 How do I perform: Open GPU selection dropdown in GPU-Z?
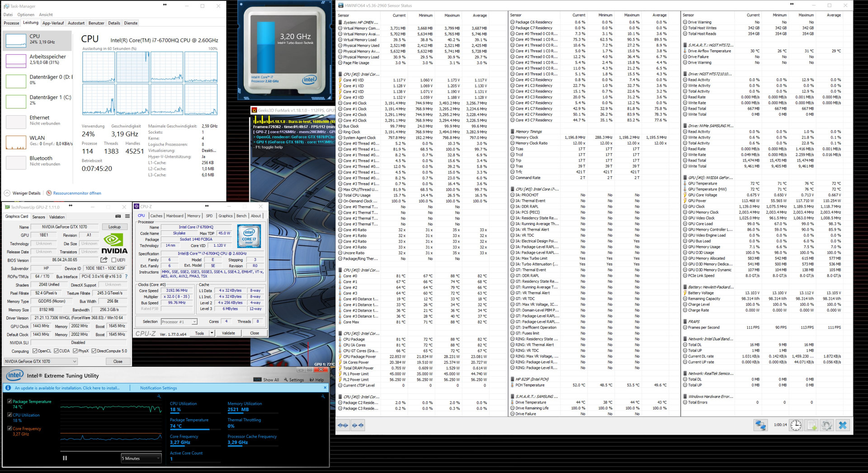[40, 361]
